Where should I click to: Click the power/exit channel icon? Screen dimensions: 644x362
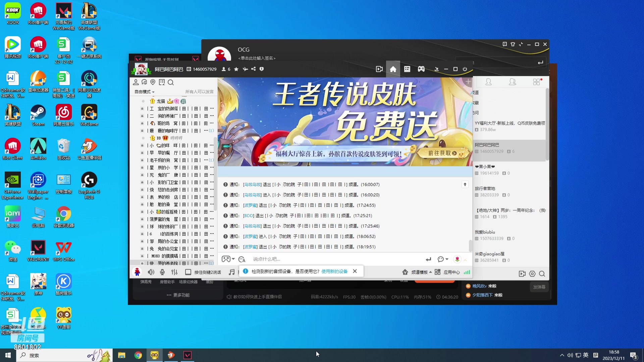tap(465, 69)
